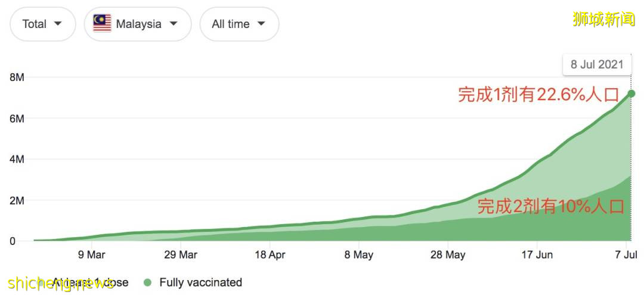The height and width of the screenshot is (295, 644).
Task: Click the 10% second-dose red annotation
Action: 550,207
